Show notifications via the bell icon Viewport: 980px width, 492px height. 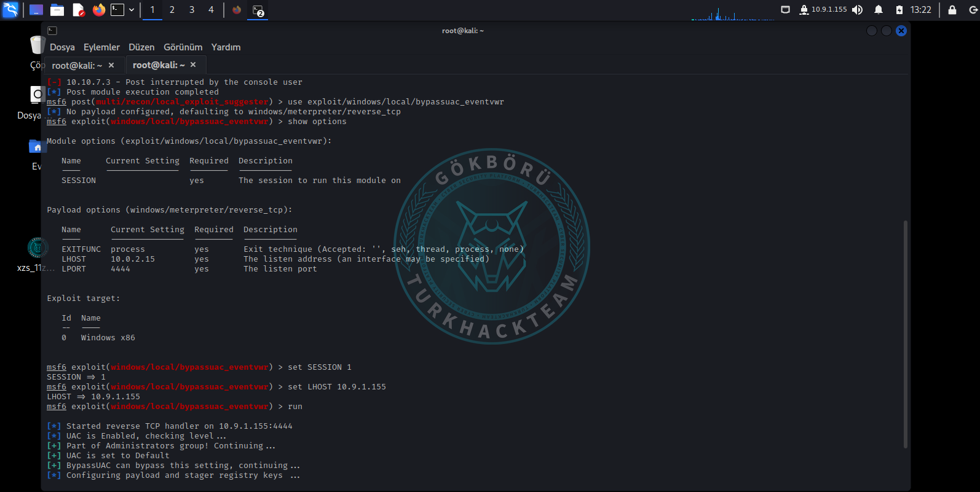tap(879, 10)
